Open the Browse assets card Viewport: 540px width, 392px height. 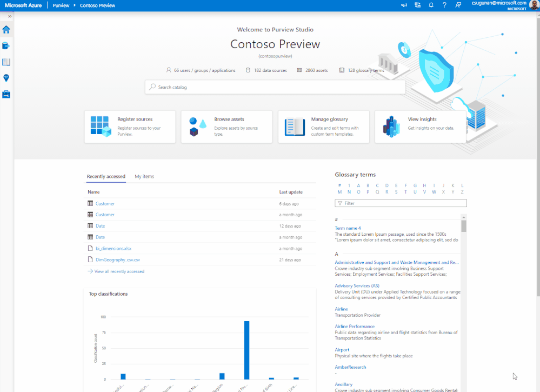[x=226, y=127]
